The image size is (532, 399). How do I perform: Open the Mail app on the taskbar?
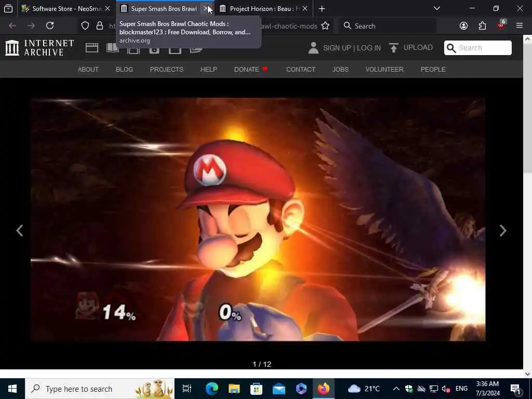coord(278,389)
